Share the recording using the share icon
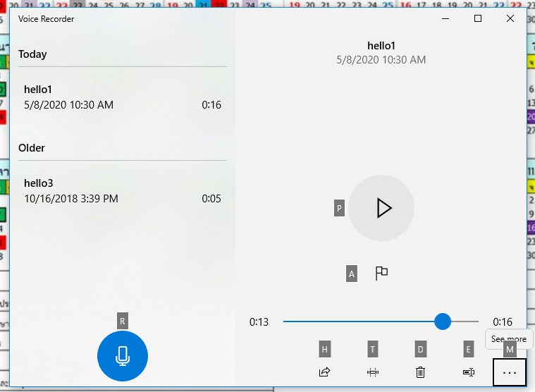Viewport: 535px width, 392px height. [x=324, y=372]
